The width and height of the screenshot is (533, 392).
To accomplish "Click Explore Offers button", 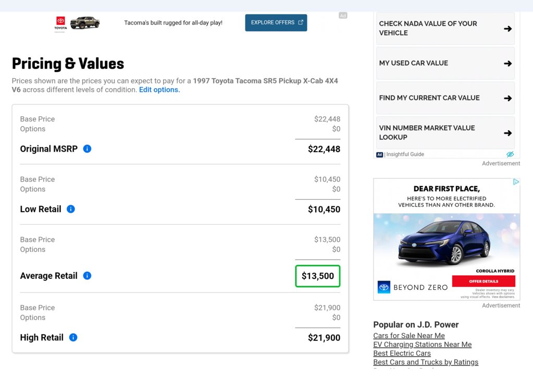I will [x=276, y=22].
